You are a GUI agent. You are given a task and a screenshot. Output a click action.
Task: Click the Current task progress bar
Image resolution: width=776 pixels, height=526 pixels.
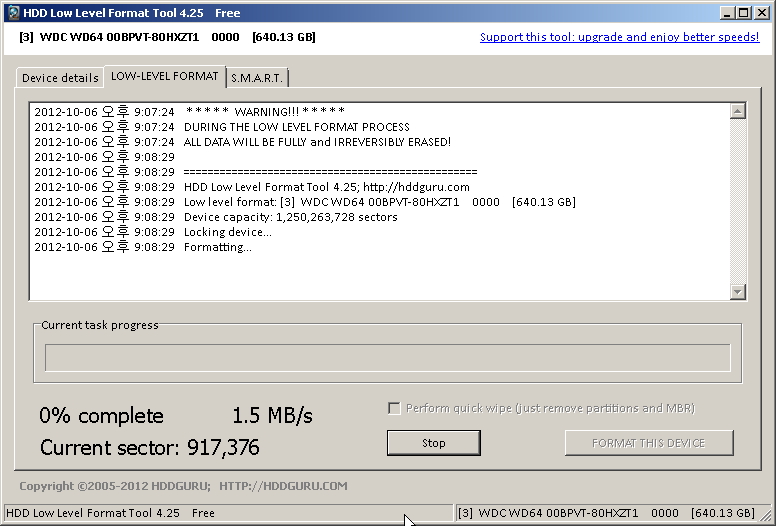click(387, 358)
